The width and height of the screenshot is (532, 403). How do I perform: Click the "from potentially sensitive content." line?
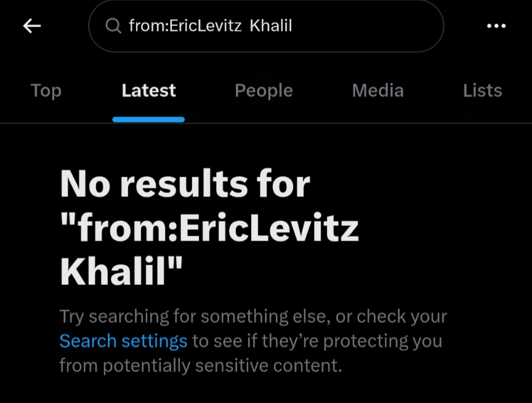pyautogui.click(x=200, y=365)
